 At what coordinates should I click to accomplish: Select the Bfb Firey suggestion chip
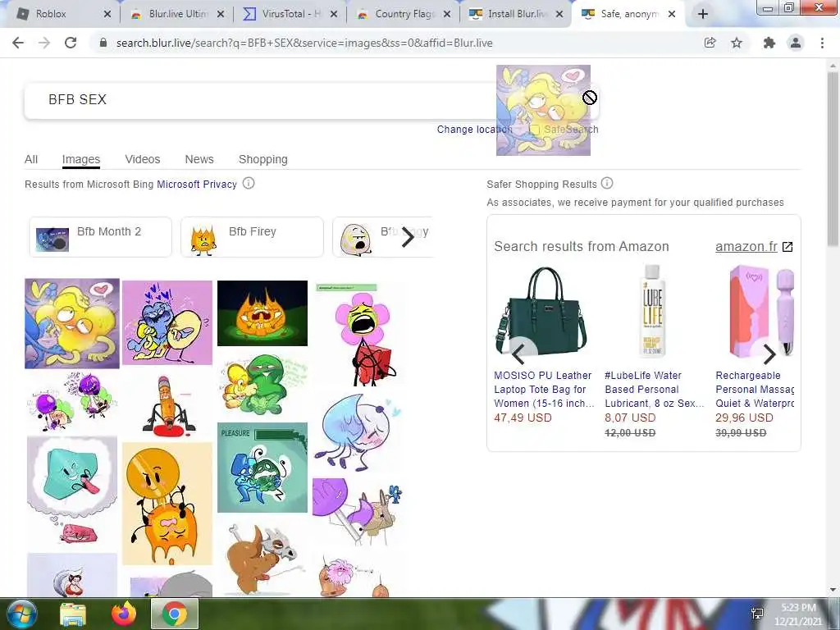(x=253, y=237)
